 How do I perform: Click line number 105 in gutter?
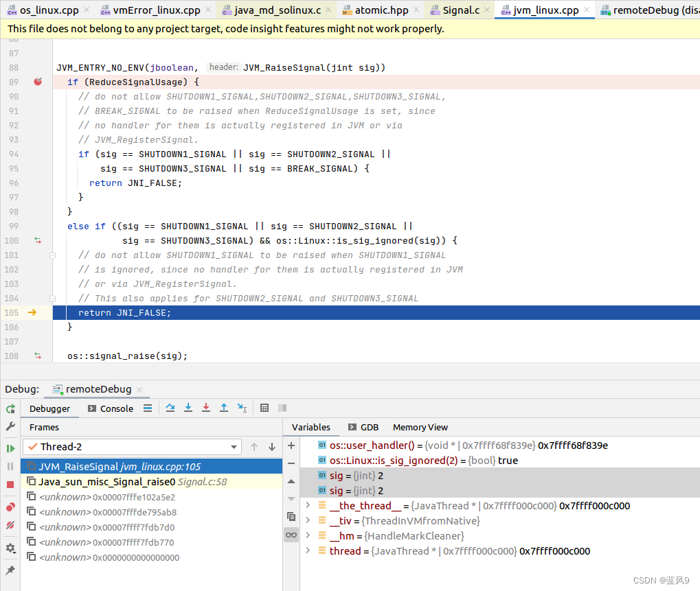(x=12, y=313)
